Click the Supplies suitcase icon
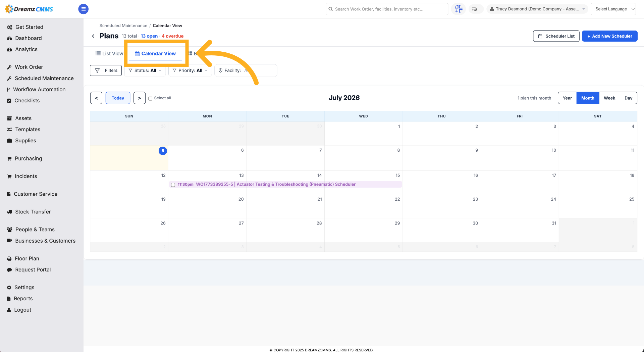Screen dimensions: 644x352 pos(9,141)
